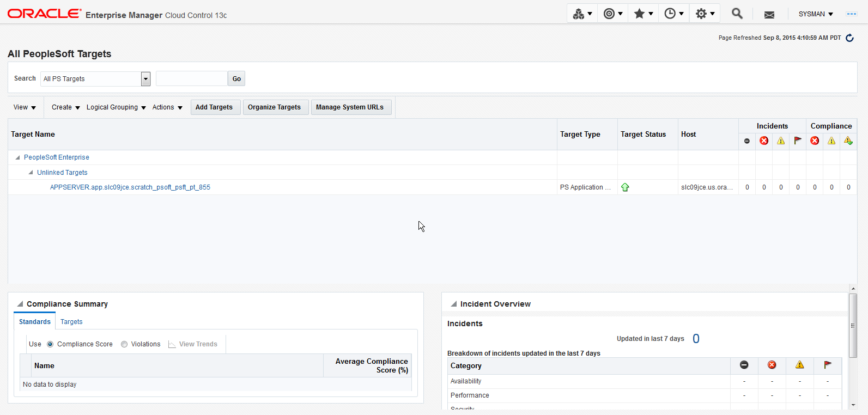
Task: Click flag icon in Incident Overview Category header
Action: 828,365
